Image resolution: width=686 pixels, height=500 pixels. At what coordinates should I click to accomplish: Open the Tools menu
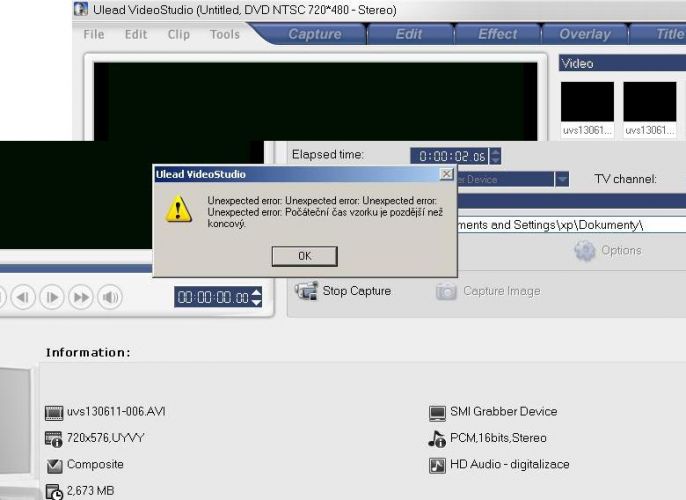pyautogui.click(x=224, y=34)
